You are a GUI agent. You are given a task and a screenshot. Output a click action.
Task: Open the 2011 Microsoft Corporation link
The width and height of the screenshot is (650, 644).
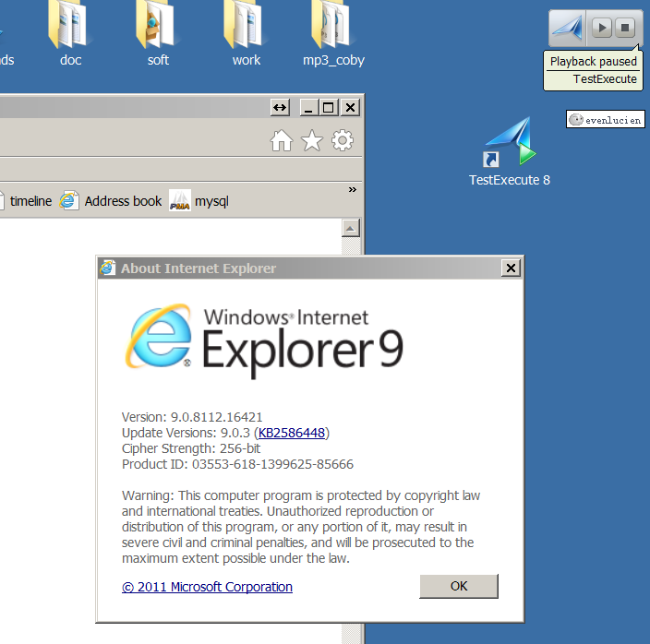(x=207, y=587)
